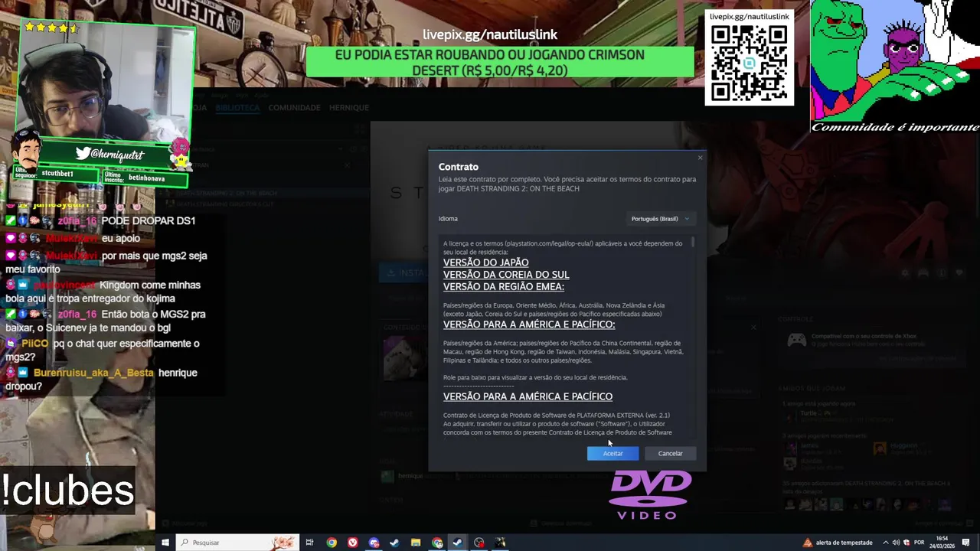
Task: Open the Idioma language dropdown
Action: click(660, 219)
